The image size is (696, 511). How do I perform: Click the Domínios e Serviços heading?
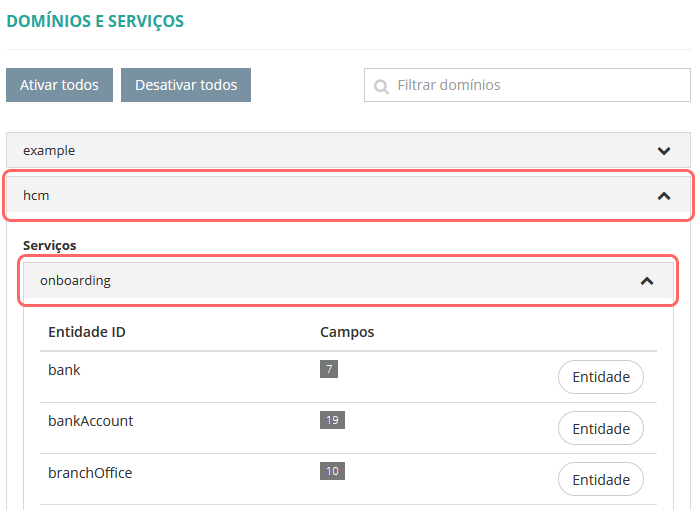(95, 21)
